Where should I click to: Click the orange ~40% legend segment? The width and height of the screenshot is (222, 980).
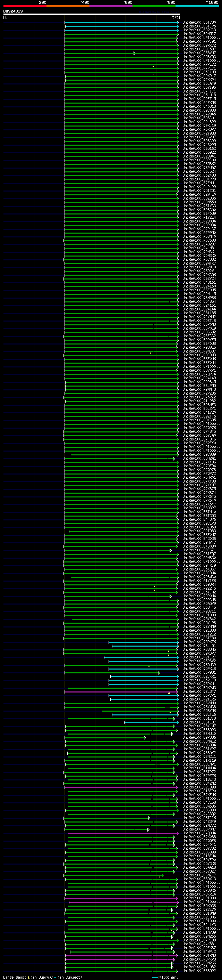click(x=68, y=6)
